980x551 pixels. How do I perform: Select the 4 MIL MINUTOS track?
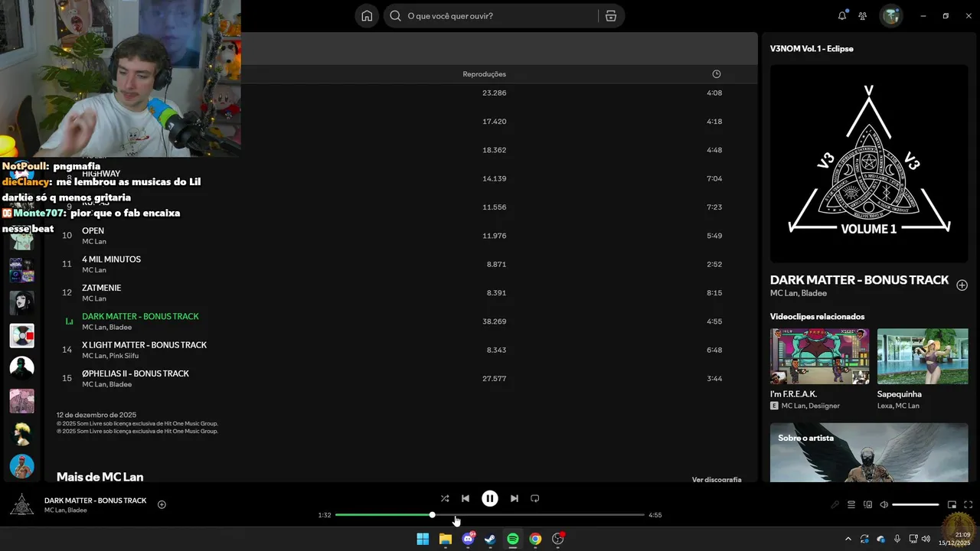pyautogui.click(x=111, y=259)
